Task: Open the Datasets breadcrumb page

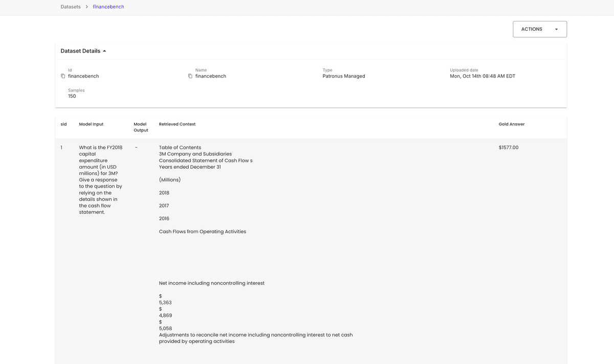Action: tap(70, 7)
